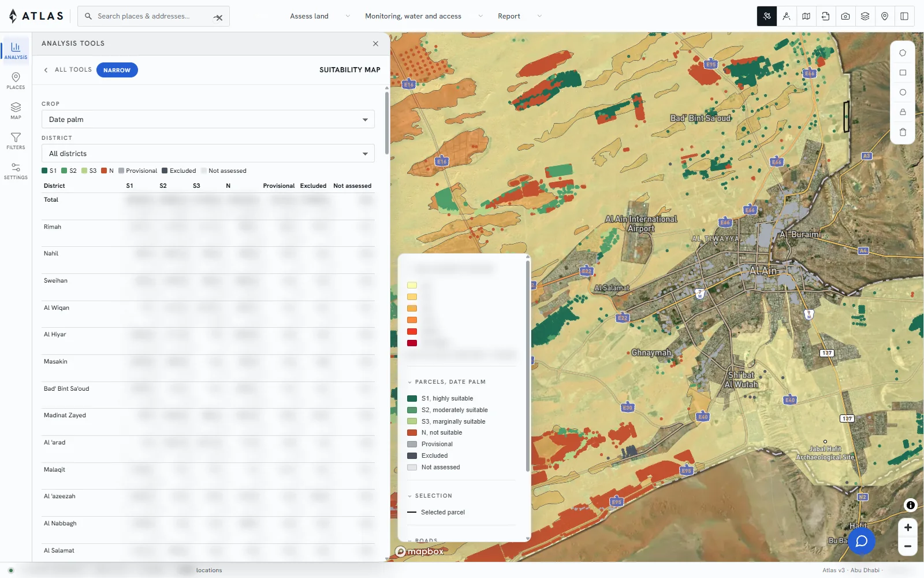Collapse the Selection legend section

click(430, 496)
